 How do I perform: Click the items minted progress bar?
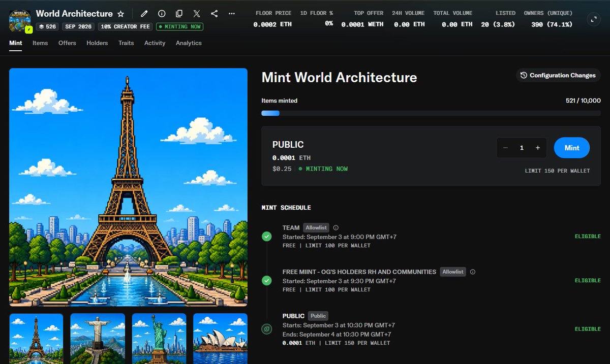(x=431, y=113)
